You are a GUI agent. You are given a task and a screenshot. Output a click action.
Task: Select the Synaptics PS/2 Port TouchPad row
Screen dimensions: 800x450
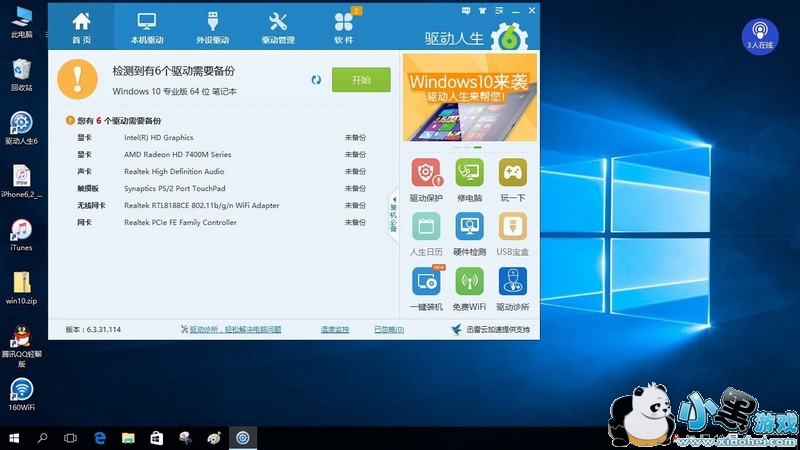tap(222, 188)
